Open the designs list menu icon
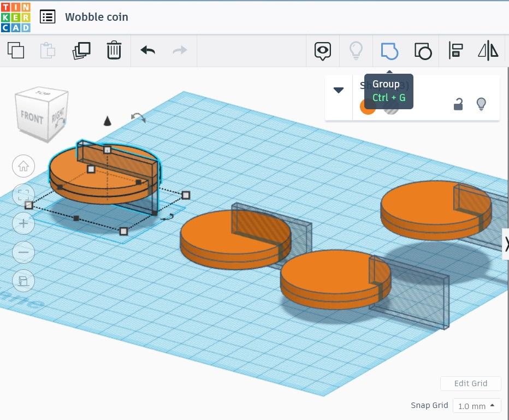509x420 pixels. (x=48, y=17)
